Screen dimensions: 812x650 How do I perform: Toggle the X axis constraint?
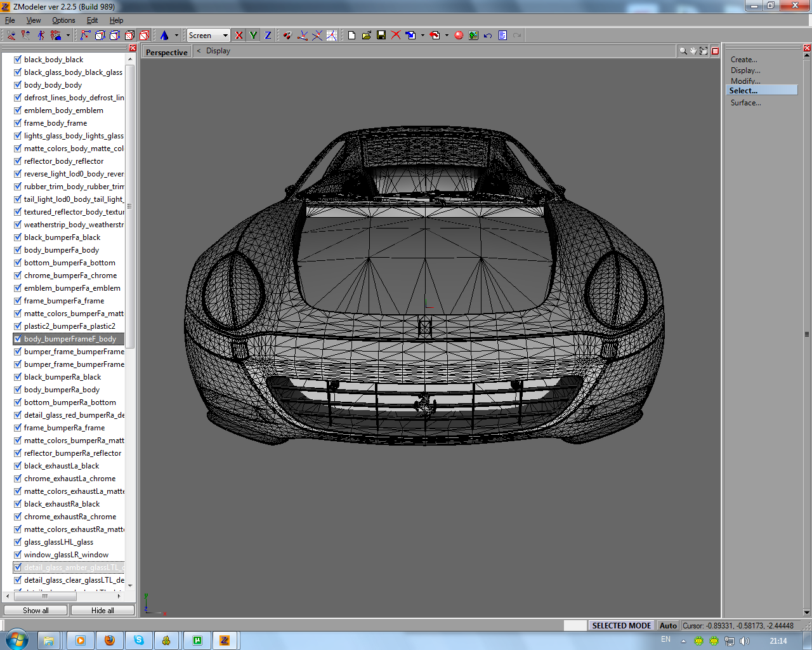click(x=239, y=36)
